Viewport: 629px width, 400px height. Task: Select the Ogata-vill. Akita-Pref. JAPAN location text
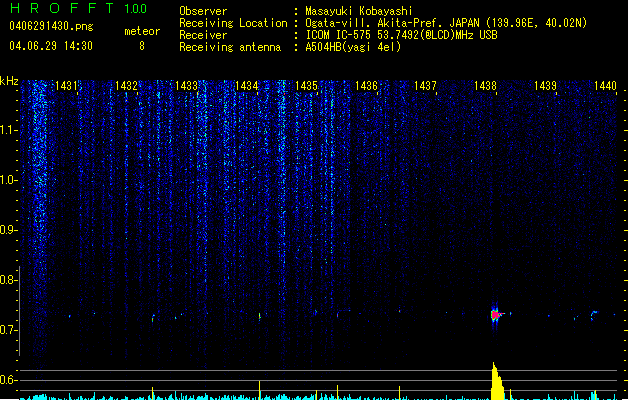point(446,23)
